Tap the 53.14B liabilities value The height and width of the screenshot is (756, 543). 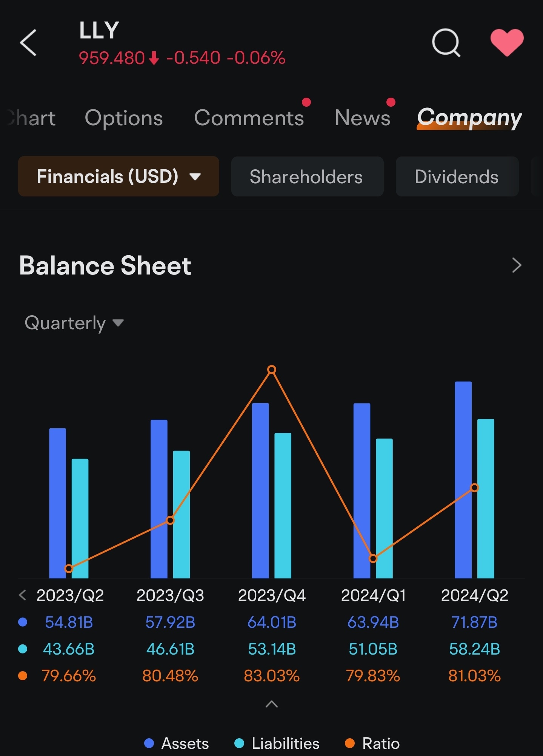point(272,649)
